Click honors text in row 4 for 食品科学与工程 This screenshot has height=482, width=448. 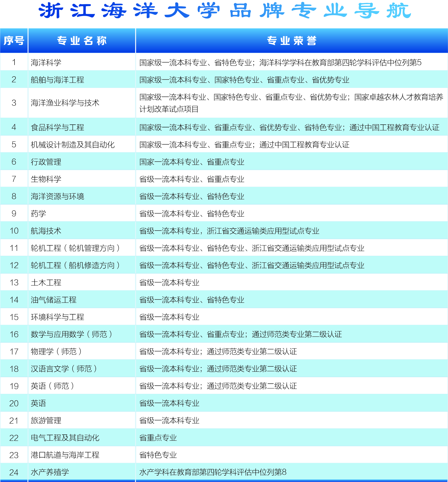click(289, 127)
